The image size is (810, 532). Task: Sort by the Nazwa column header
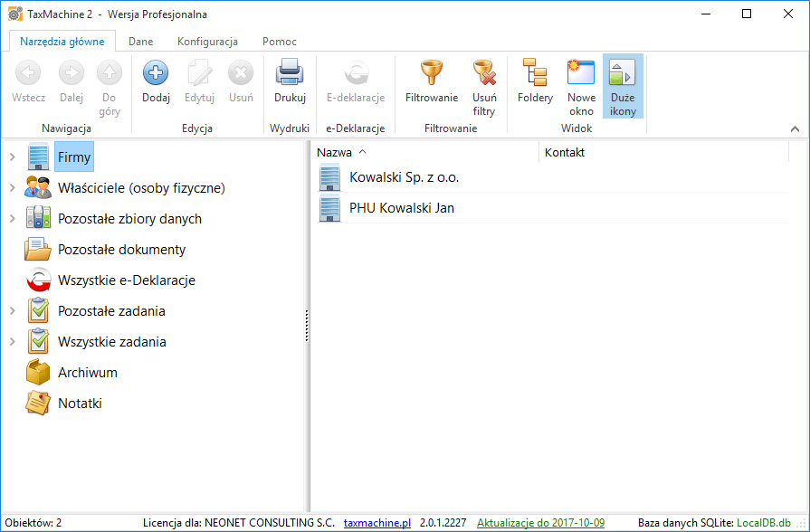(334, 153)
